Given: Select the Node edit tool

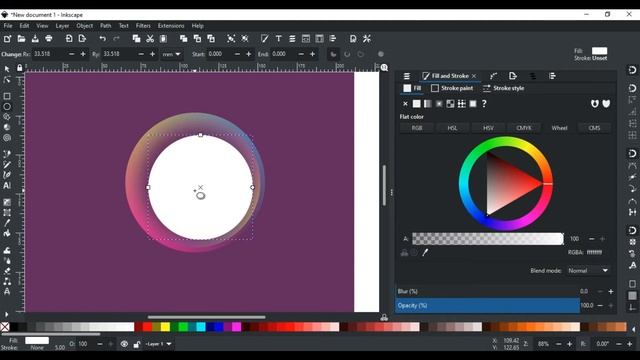Looking at the screenshot, I should [7, 80].
